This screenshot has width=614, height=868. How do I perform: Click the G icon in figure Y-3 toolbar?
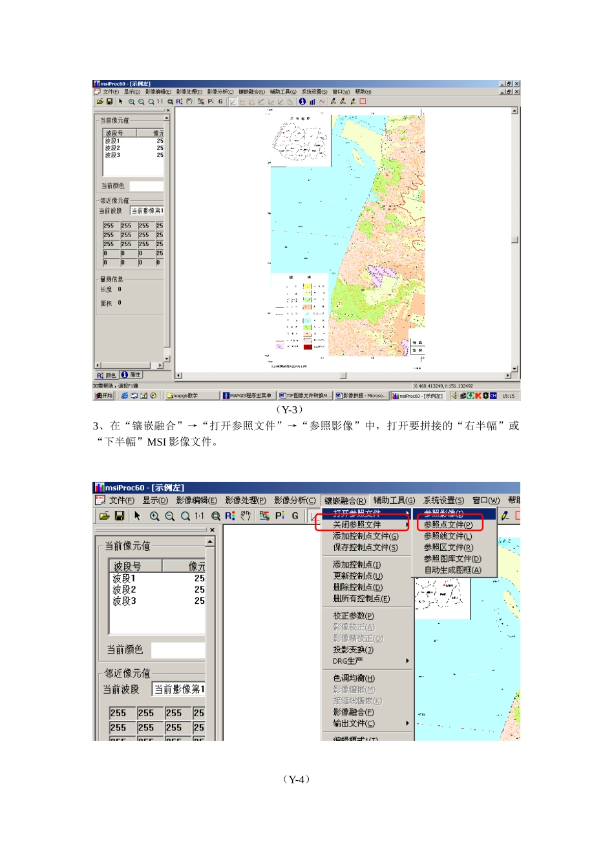(220, 101)
